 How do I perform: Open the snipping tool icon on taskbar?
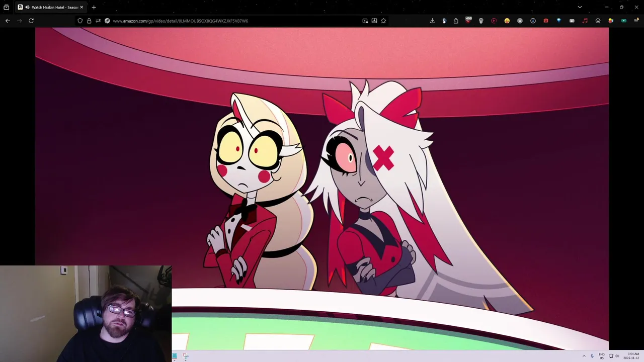tap(186, 356)
